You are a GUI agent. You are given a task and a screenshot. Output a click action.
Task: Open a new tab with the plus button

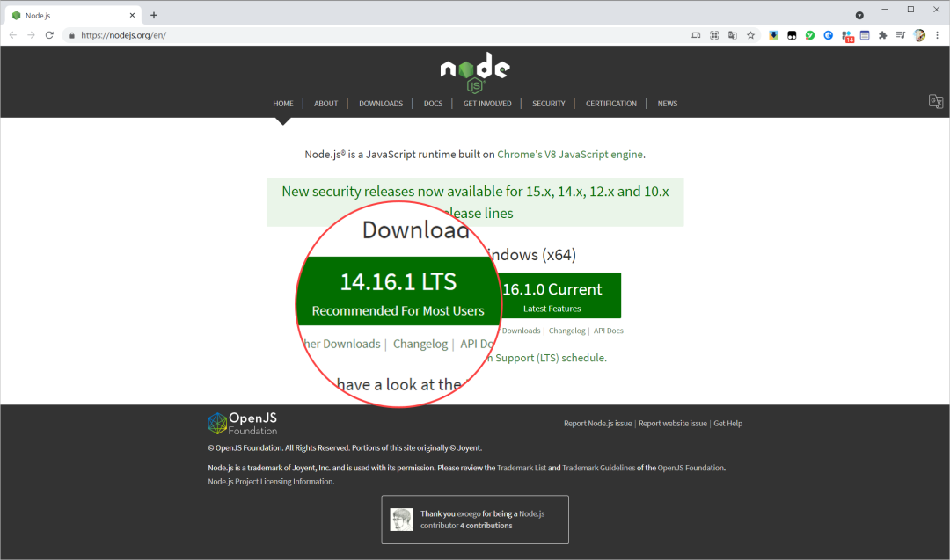pos(154,15)
